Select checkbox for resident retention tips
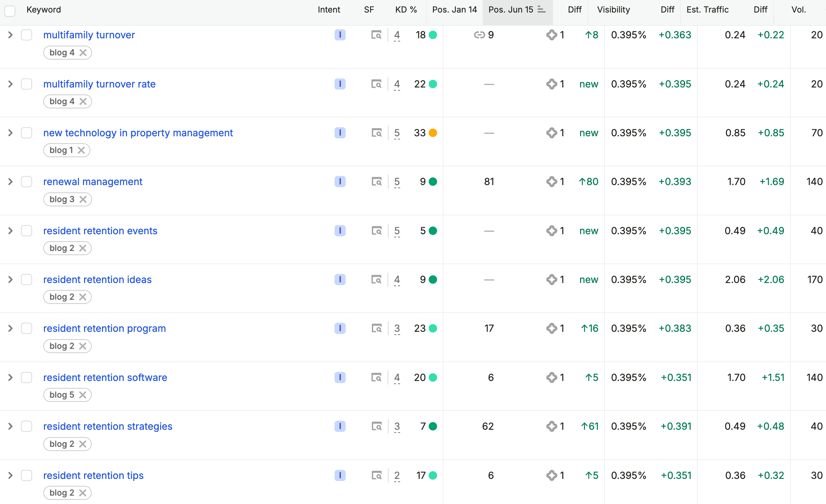 27,475
